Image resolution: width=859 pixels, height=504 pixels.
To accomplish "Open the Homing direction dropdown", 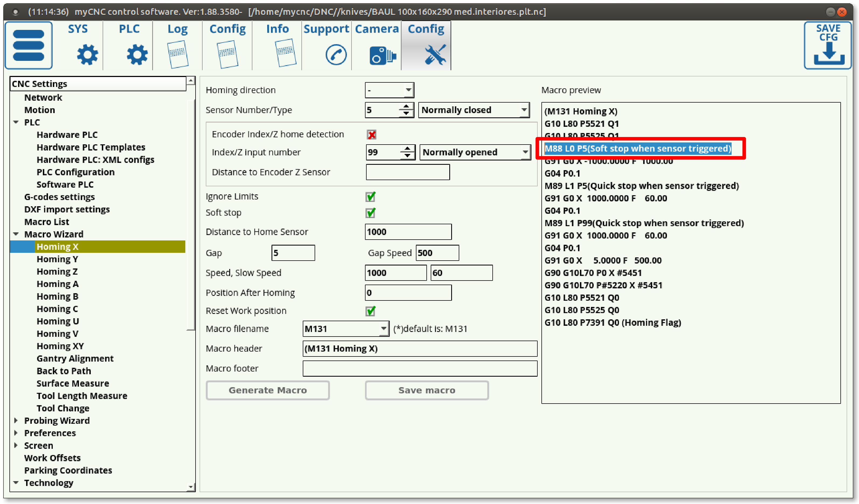I will click(389, 90).
